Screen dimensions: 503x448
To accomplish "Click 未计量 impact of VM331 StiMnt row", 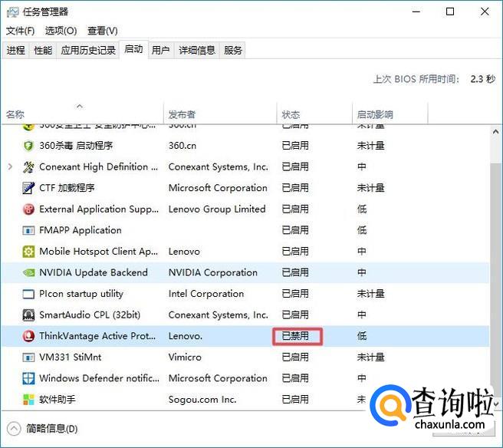I will point(371,357).
